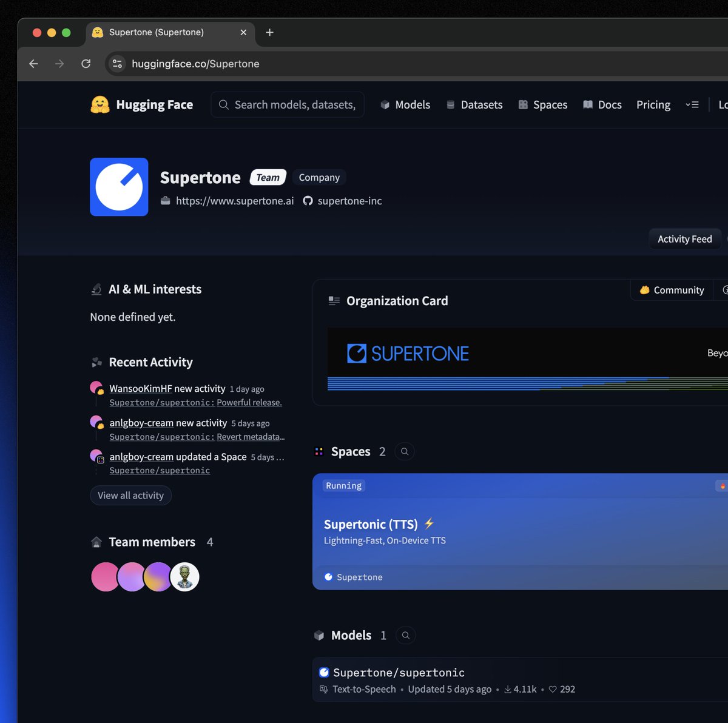The image size is (728, 723).
Task: Click the lightning bolt emoji on space card
Action: (x=429, y=523)
